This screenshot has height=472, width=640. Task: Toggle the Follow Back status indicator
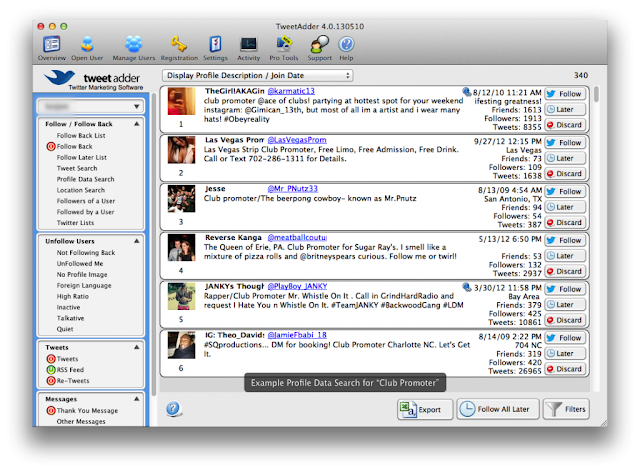click(51, 146)
